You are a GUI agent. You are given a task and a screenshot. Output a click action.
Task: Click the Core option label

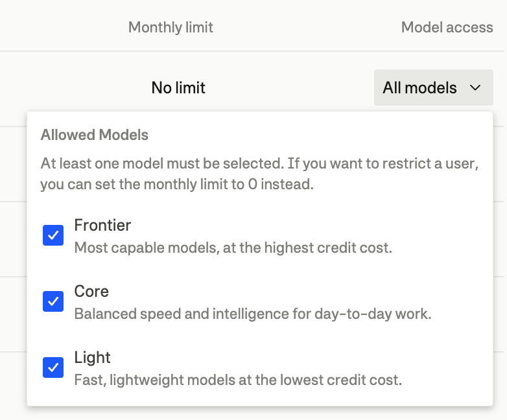click(x=91, y=291)
